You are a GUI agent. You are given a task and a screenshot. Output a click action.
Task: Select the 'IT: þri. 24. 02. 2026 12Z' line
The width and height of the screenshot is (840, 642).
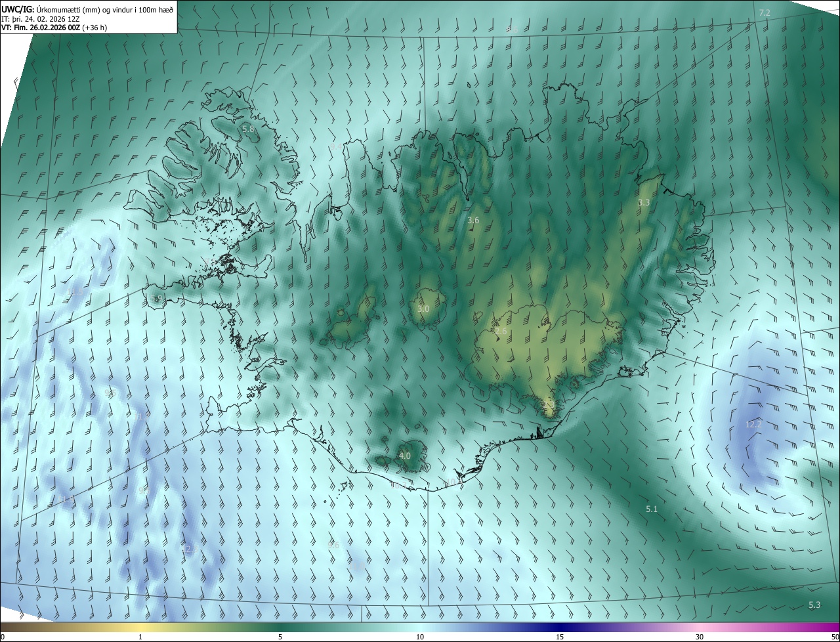coord(41,19)
